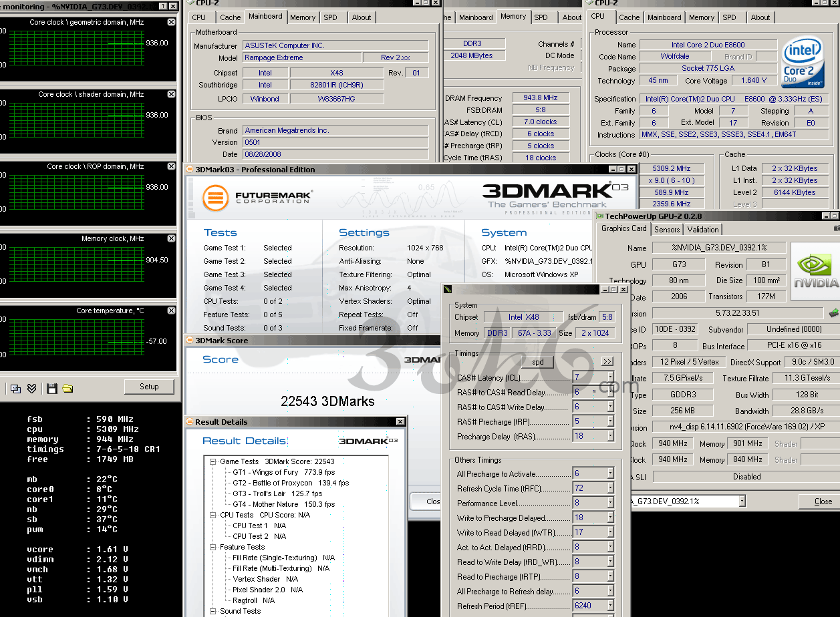Click the yellow open folder icon
840x617 pixels.
(67, 388)
